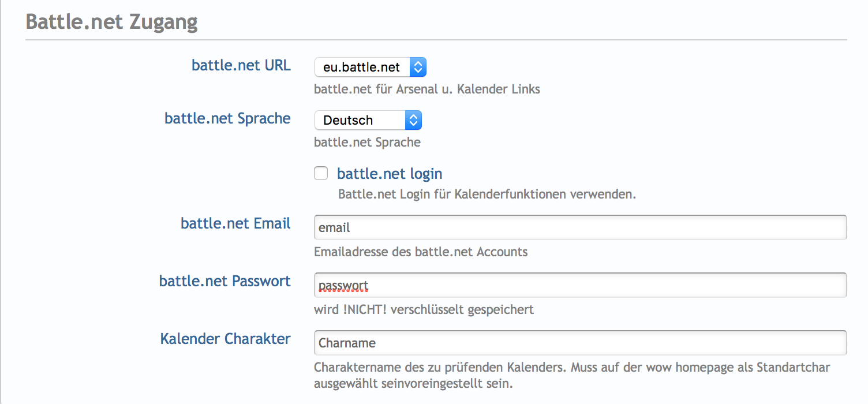Click the gray "battle.net Sprache" hint below the dropdown
The image size is (868, 404).
367,142
